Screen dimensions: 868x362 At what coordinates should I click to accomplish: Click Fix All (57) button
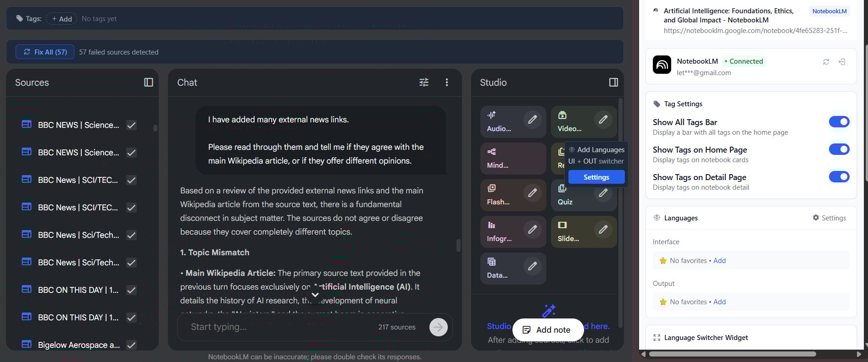point(45,52)
